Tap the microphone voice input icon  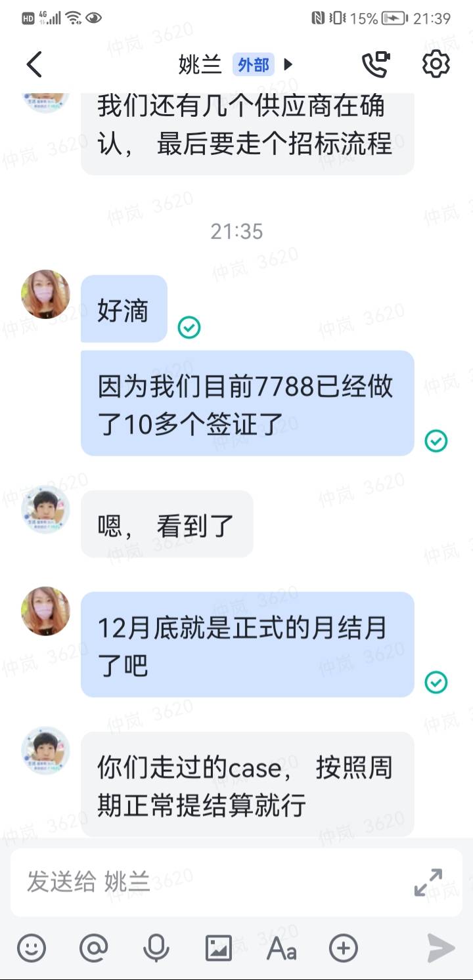pyautogui.click(x=156, y=948)
